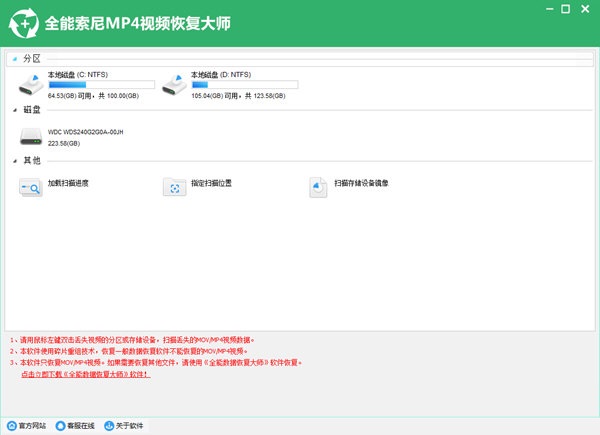Click the 关于软件 info icon
Screen dimensions: 600x435
pos(109,425)
